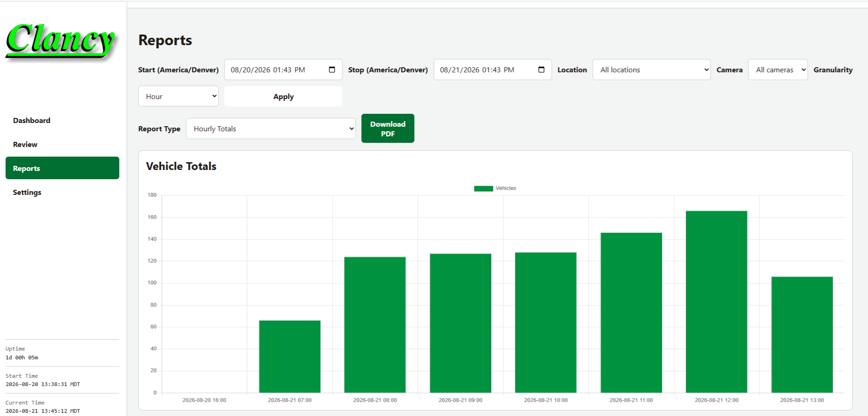868x416 pixels.
Task: Click the Vehicles legend label
Action: (x=506, y=188)
